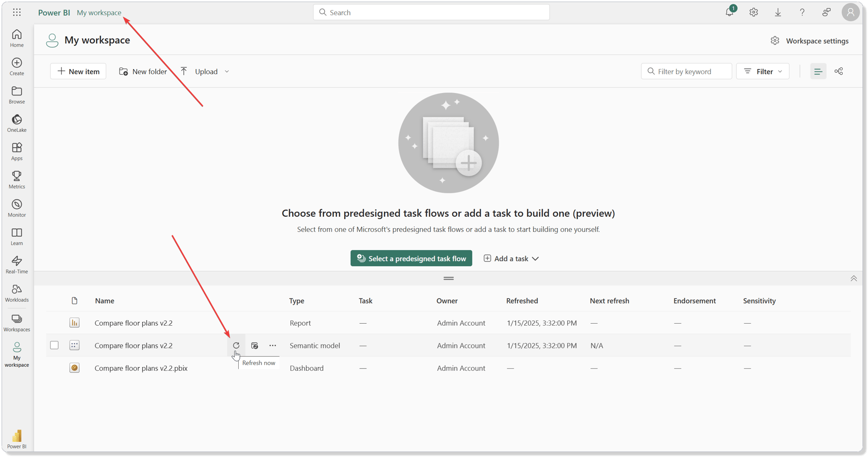Image resolution: width=868 pixels, height=457 pixels.
Task: Toggle list view button
Action: point(818,71)
